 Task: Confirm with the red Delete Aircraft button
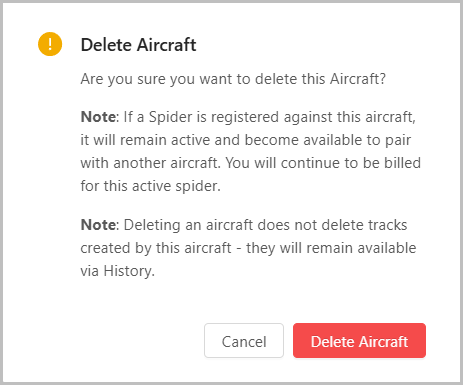[x=359, y=340]
